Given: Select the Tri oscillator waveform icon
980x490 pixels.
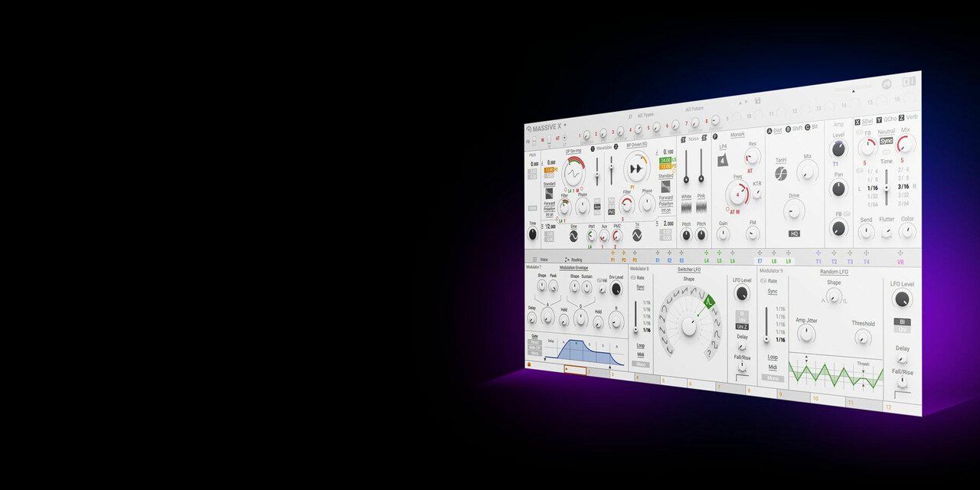Looking at the screenshot, I should click(637, 235).
